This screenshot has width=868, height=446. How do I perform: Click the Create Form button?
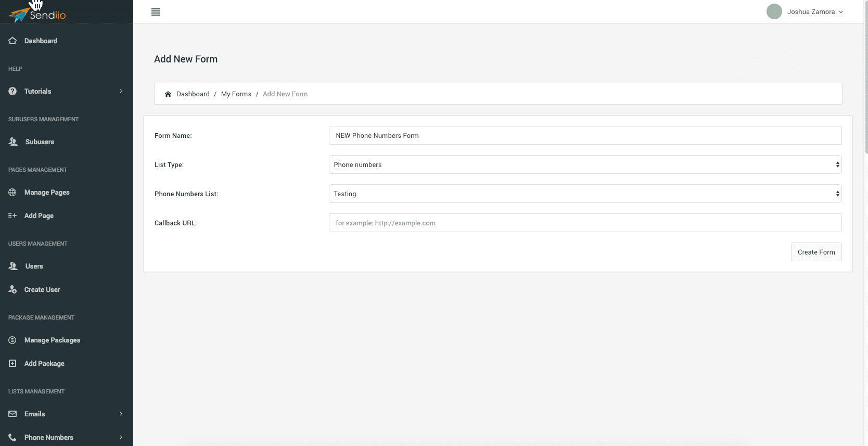[x=816, y=252]
